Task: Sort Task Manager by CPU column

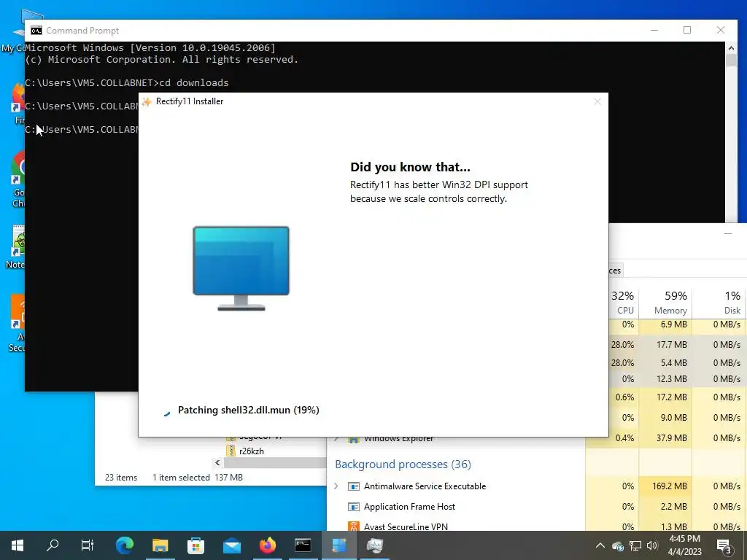Action: [624, 303]
